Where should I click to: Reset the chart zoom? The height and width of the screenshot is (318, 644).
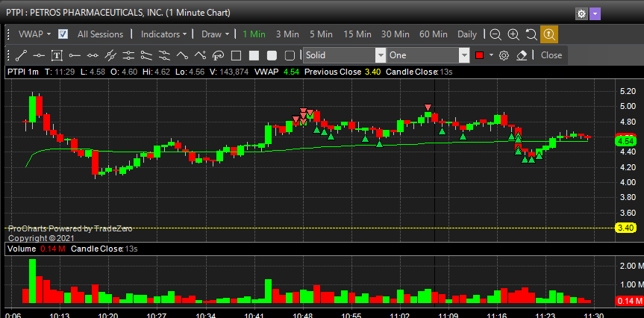(x=531, y=34)
